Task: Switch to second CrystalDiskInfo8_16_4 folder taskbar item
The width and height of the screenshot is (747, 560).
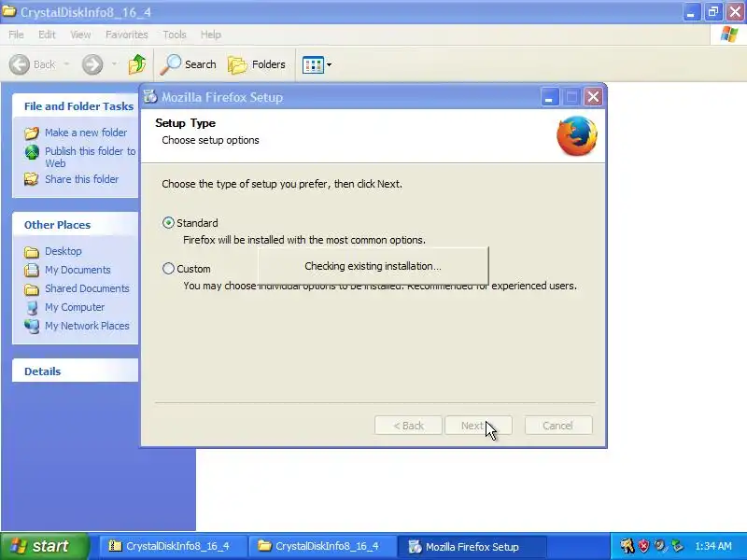Action: pos(322,546)
